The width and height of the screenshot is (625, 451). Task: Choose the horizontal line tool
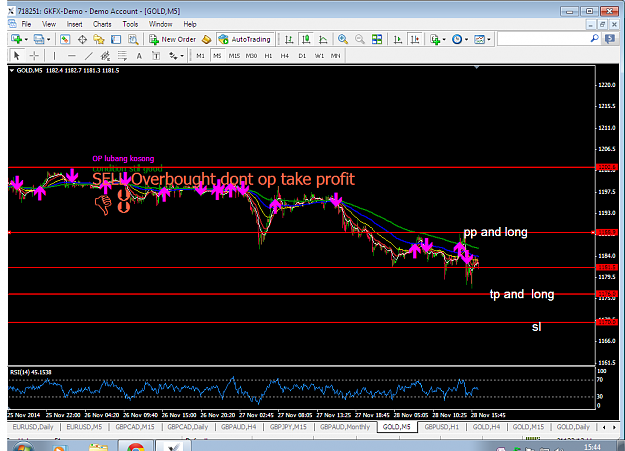pos(71,56)
